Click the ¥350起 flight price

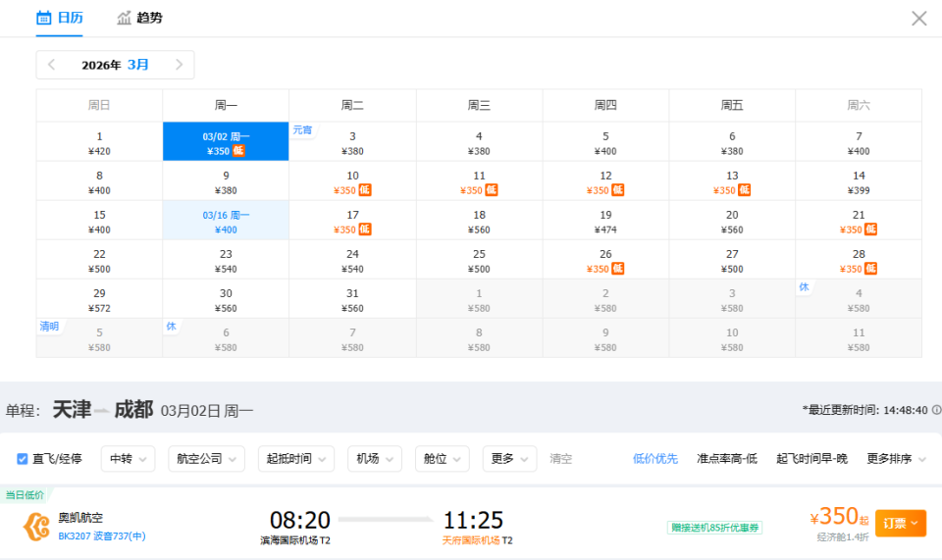tap(839, 517)
